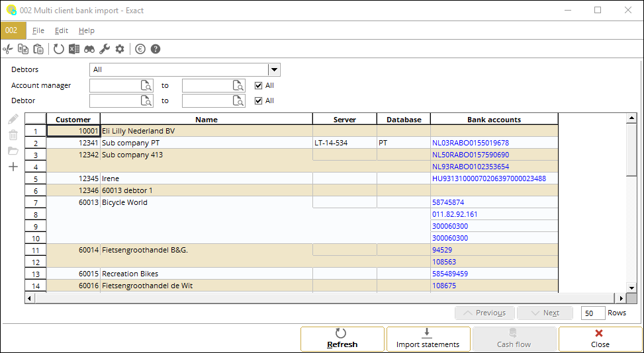Screen dimensions: 644x353
Task: Click the euro currency toolbar icon
Action: click(140, 49)
